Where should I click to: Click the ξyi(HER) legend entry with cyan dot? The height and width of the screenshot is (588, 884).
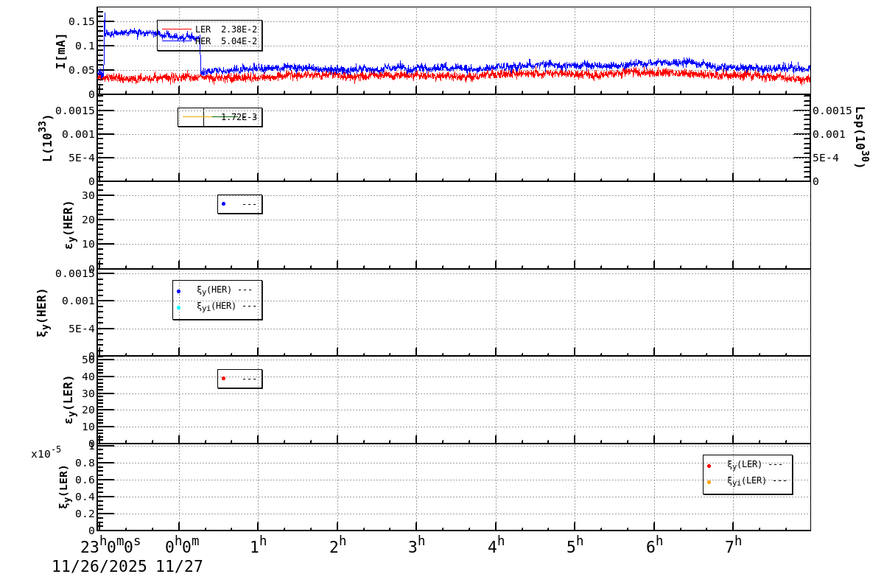click(217, 307)
